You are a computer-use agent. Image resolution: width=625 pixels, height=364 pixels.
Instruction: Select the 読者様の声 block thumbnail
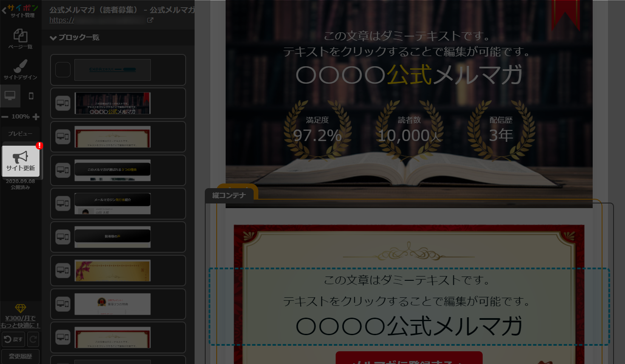[113, 237]
